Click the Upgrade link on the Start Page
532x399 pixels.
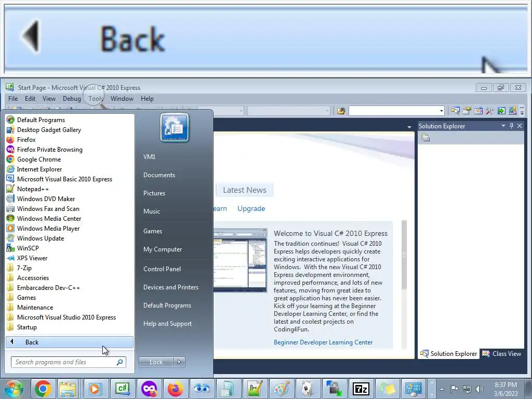[x=251, y=208]
